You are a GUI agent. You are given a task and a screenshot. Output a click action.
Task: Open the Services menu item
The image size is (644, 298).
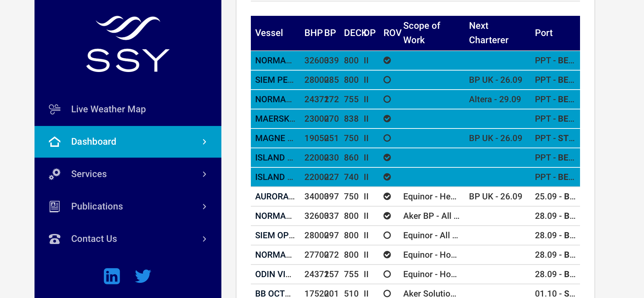click(128, 174)
